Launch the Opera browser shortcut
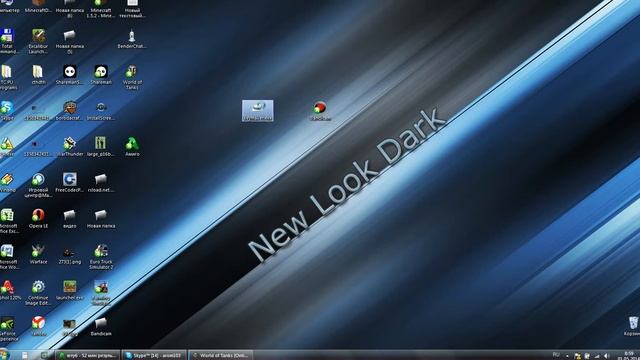The width and height of the screenshot is (640, 360). [x=38, y=218]
